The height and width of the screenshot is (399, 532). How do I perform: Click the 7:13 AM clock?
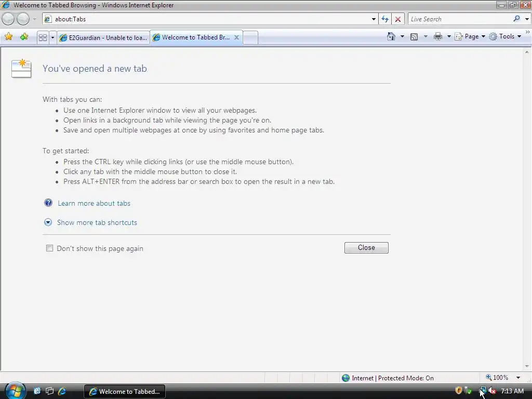tap(512, 391)
